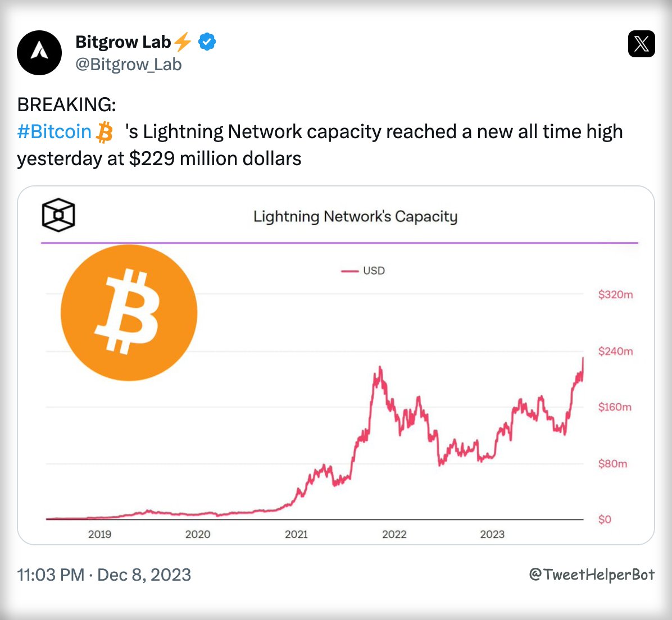
Task: Select the $240m axis label
Action: pyautogui.click(x=615, y=351)
